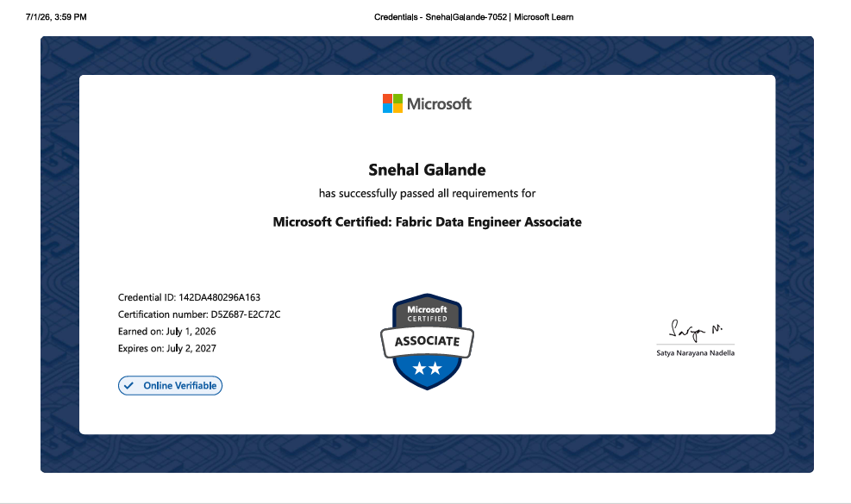Click Earned on: July 1, 2026
Screen dimensions: 851x504
click(166, 332)
